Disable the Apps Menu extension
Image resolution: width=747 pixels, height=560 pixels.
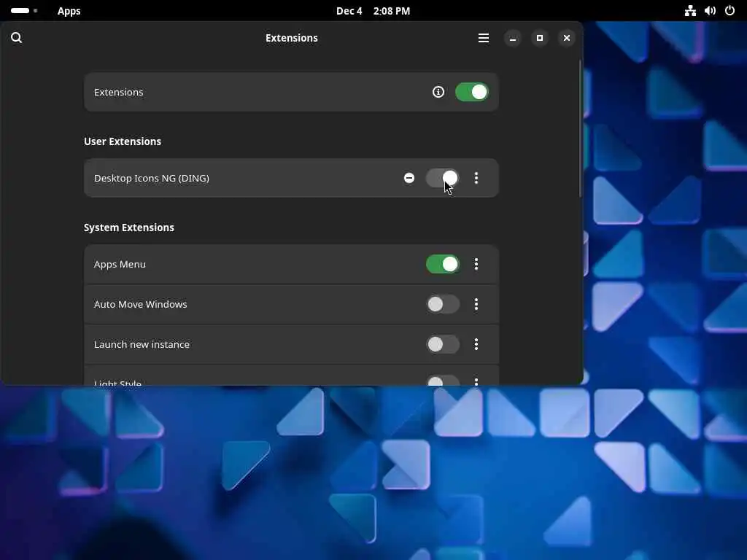[x=443, y=264]
